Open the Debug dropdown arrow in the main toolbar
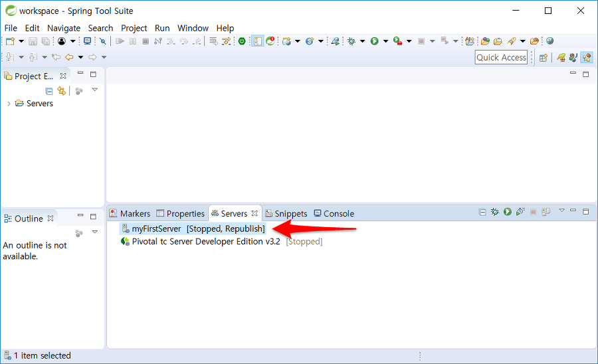 coord(362,41)
